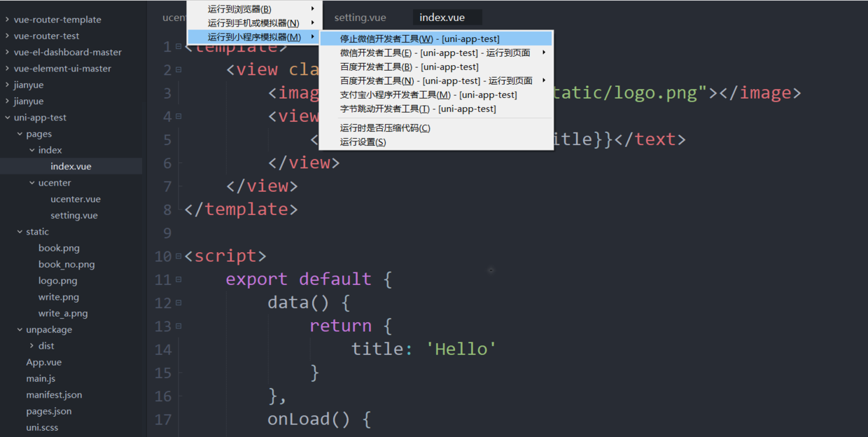Collapse the index folder chevron in tree

pos(31,150)
